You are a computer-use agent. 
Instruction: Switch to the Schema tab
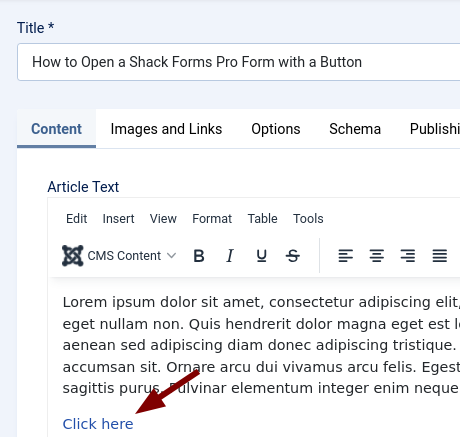click(x=355, y=129)
